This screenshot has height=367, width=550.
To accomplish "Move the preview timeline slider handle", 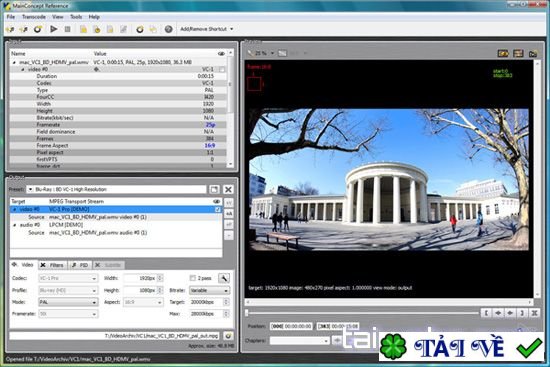I will coord(247,313).
